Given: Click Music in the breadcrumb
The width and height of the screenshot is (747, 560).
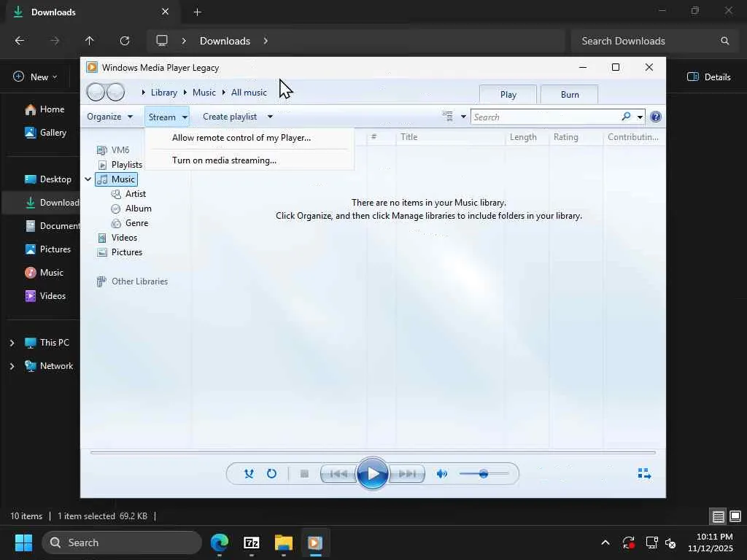Looking at the screenshot, I should tap(204, 93).
